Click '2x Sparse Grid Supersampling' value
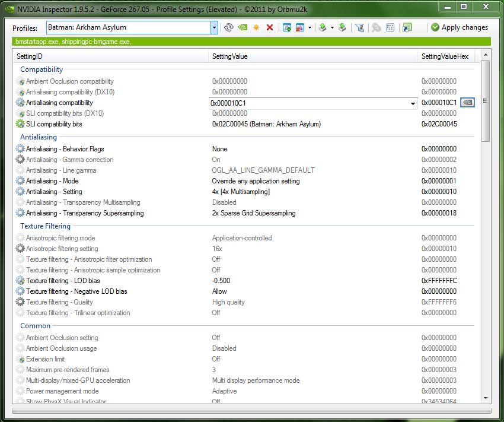Screen dimensions: 504x422 (254, 212)
